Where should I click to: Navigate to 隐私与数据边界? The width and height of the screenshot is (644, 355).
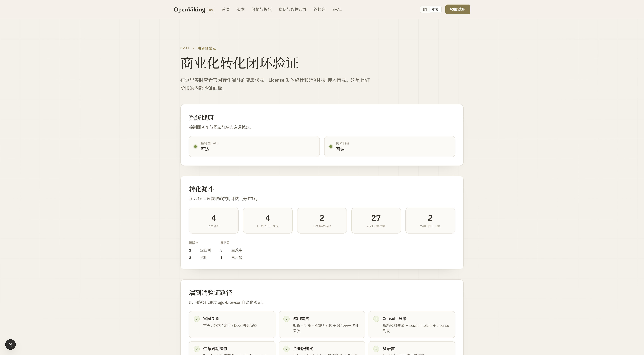(x=292, y=10)
